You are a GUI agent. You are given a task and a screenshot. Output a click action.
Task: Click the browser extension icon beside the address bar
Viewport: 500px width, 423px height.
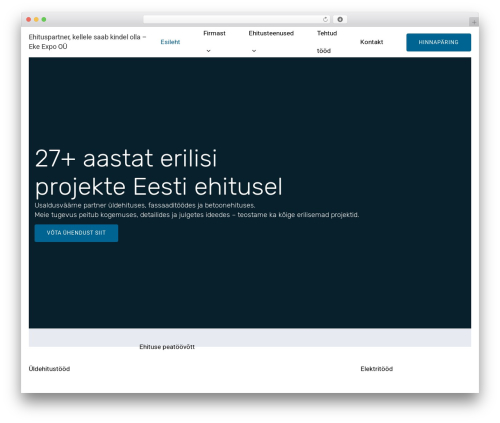[340, 19]
